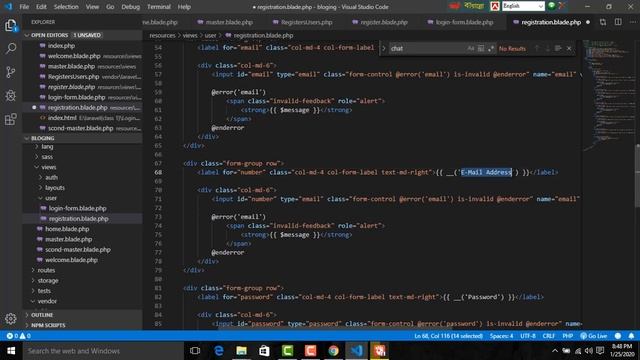The height and width of the screenshot is (360, 640).
Task: Open the Manage gear in activity bar
Action: (11, 318)
